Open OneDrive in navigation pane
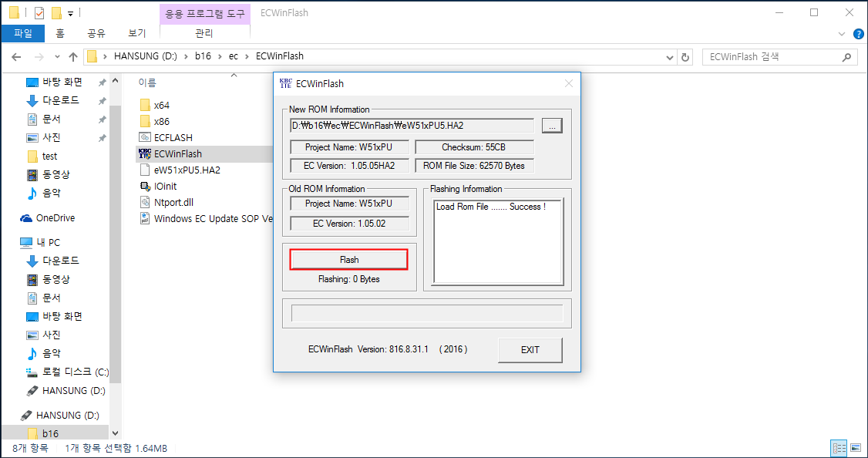This screenshot has height=458, width=868. (56, 218)
